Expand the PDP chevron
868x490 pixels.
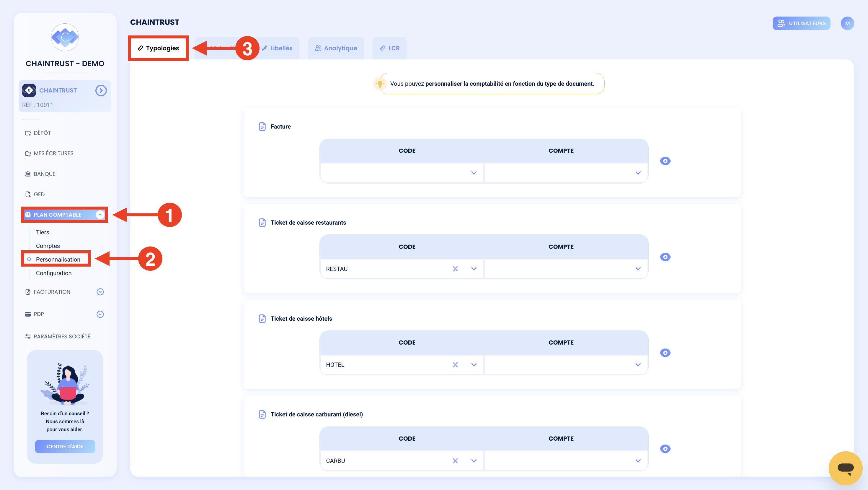point(100,314)
